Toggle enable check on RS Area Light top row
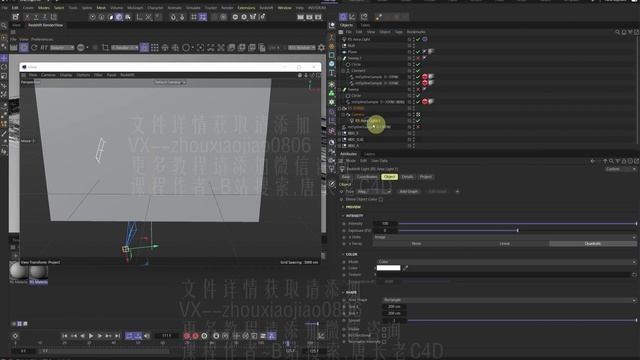The width and height of the screenshot is (640, 360). [418, 40]
